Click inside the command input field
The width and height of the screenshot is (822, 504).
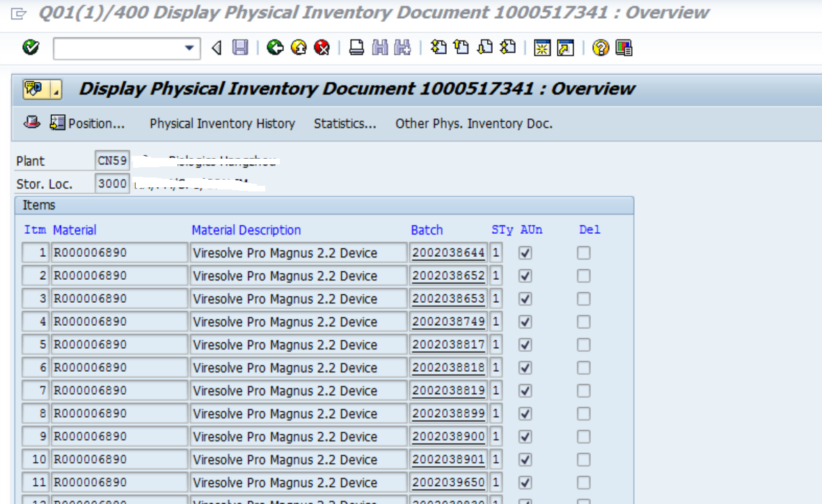pos(118,48)
